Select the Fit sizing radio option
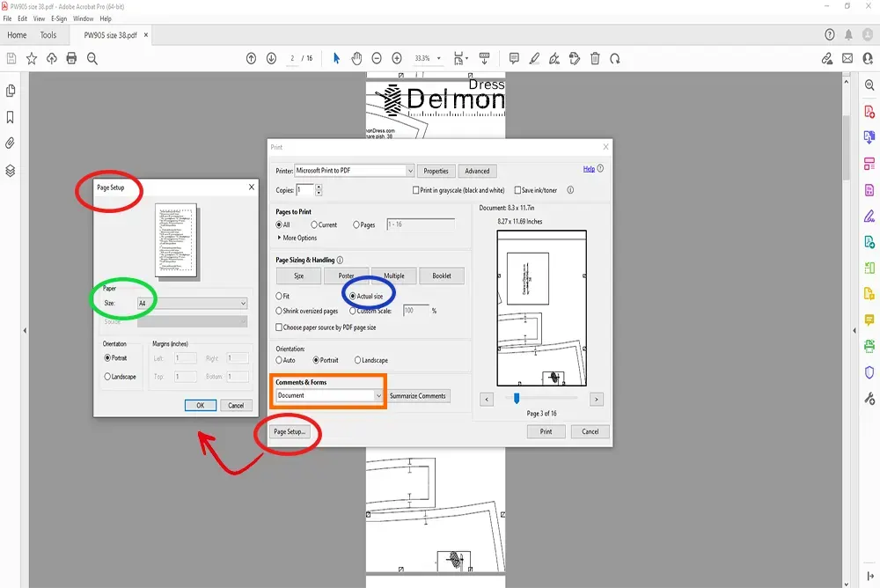 (x=279, y=297)
